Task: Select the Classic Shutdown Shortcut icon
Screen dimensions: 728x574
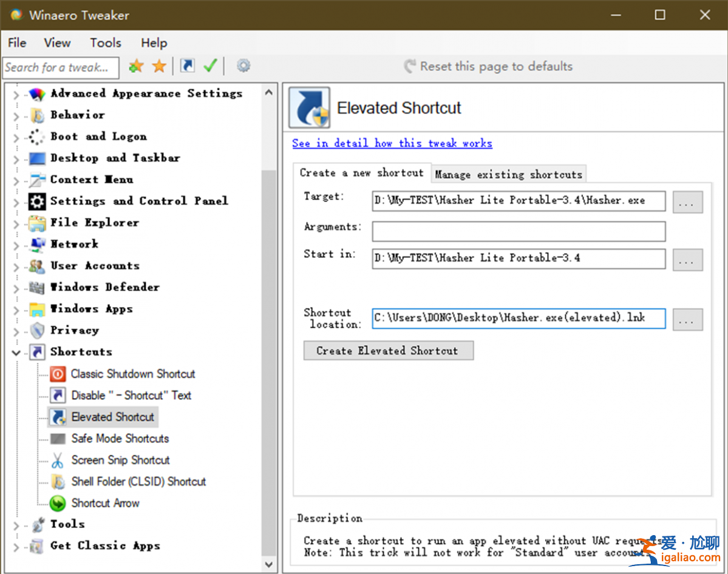Action: pos(58,374)
